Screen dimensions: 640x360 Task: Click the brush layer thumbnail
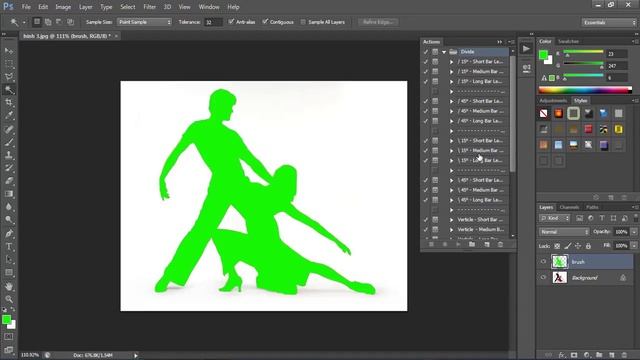coord(559,262)
